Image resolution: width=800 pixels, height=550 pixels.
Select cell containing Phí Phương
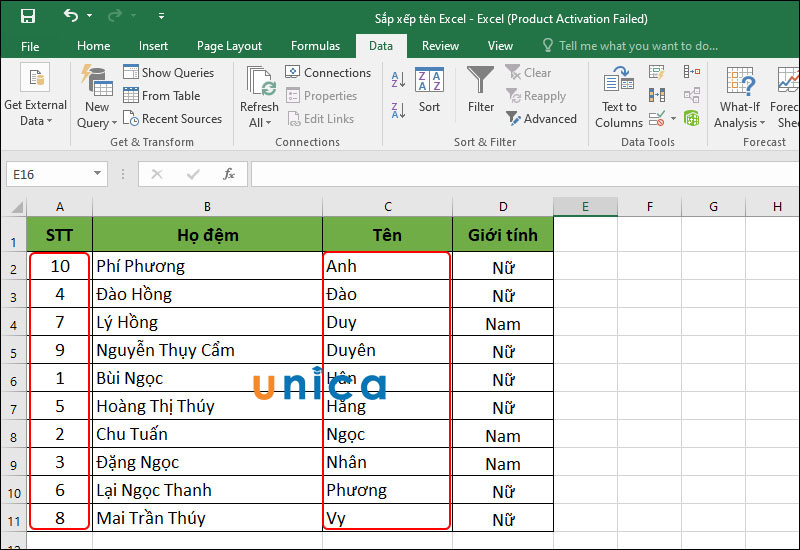point(208,266)
